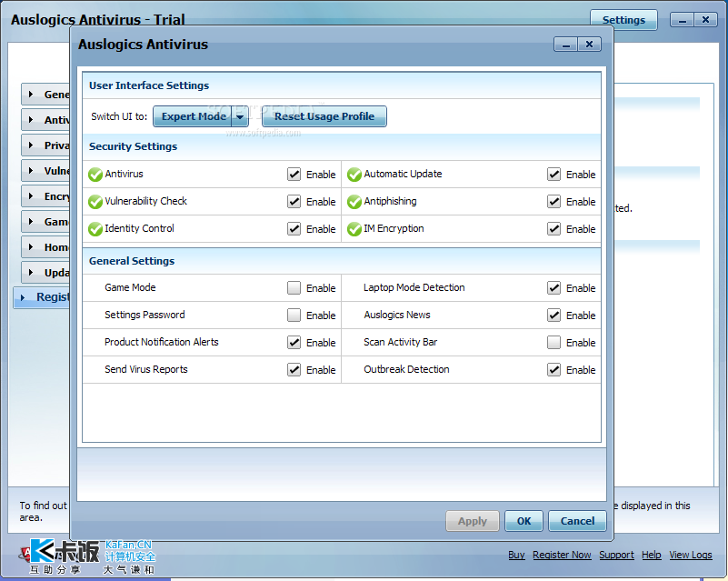This screenshot has height=581, width=728.
Task: Click the Send Virus Reports label
Action: (x=145, y=370)
